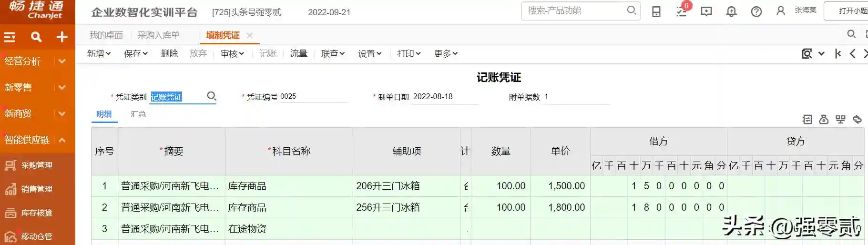868x245 pixels.
Task: Collapse the 智能供应链 sidebar section
Action: point(62,140)
